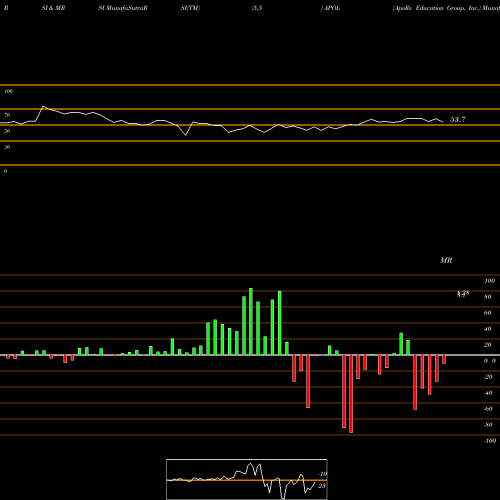Click the -10 value in mini chart
This screenshot has height=500, width=500.
322,474
